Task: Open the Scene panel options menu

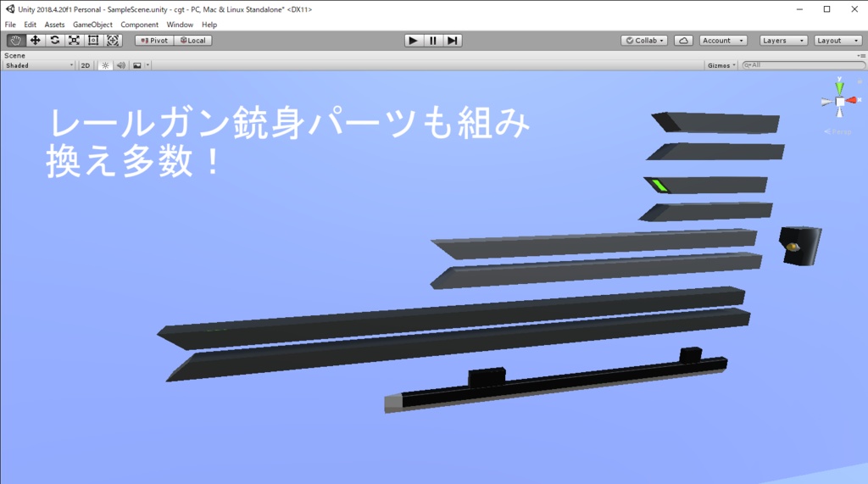Action: pyautogui.click(x=861, y=55)
